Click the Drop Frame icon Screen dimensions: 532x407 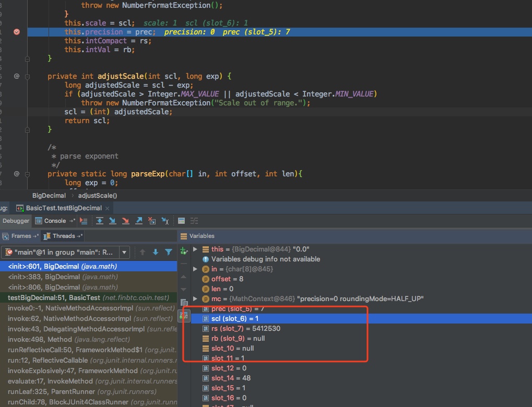[152, 221]
